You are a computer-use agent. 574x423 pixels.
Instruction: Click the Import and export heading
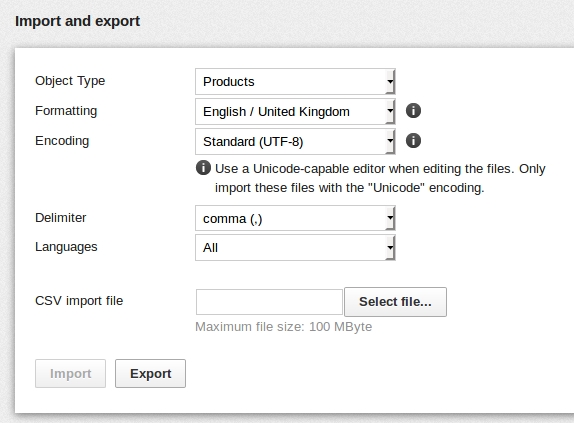click(77, 21)
